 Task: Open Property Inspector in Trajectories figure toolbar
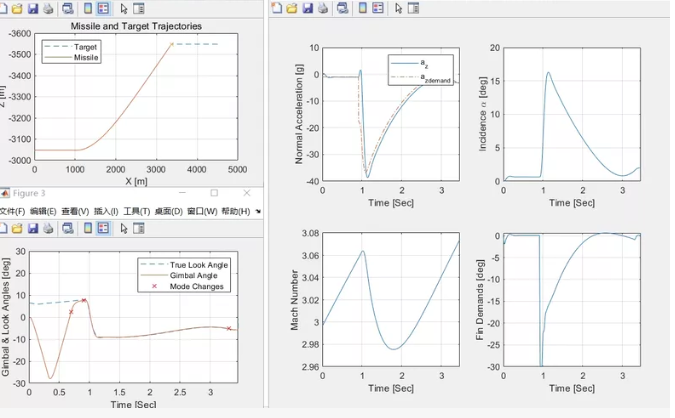click(x=139, y=9)
